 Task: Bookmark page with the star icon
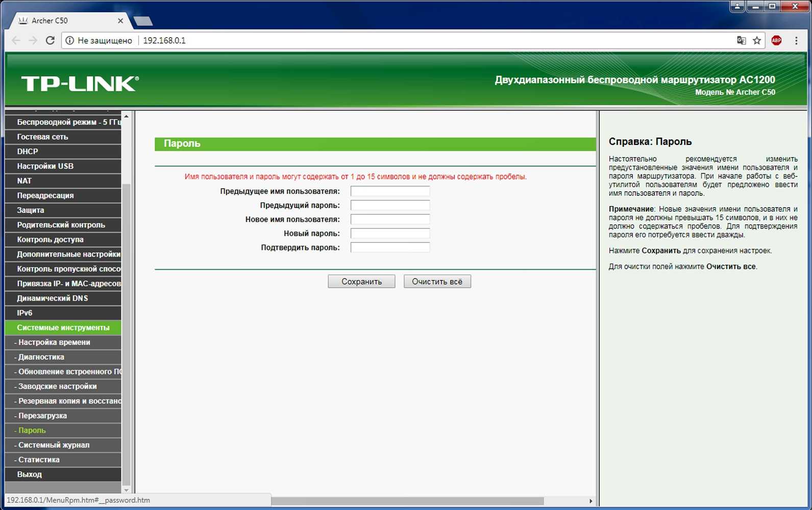point(757,40)
